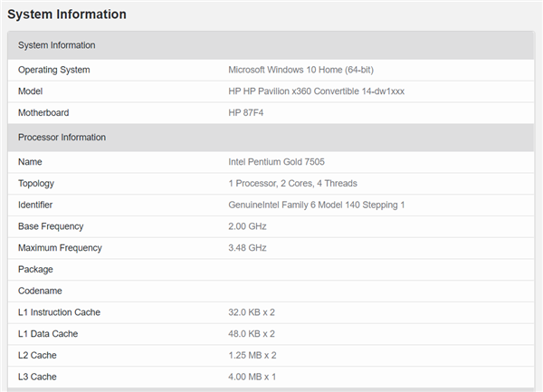Select the 3.48 GHz maximum frequency value
Screen dimensions: 543x392
click(248, 248)
